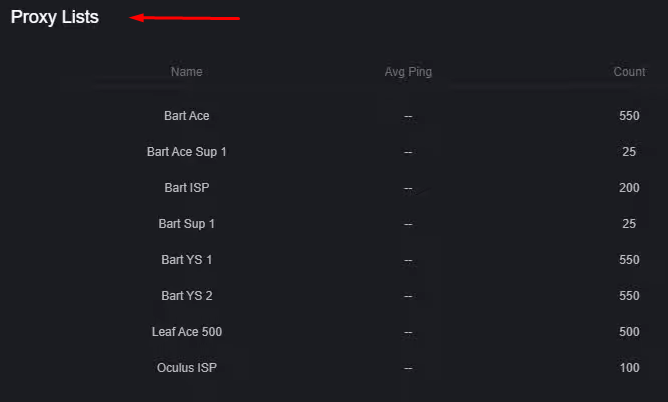Viewport: 668px width, 402px height.
Task: Choose the Bart Sup 1 list
Action: (187, 224)
